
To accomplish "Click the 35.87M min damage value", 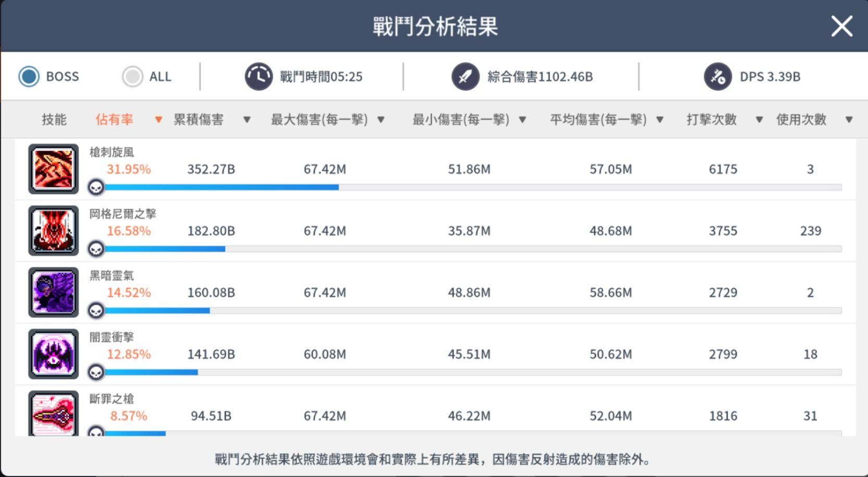I will pos(469,230).
